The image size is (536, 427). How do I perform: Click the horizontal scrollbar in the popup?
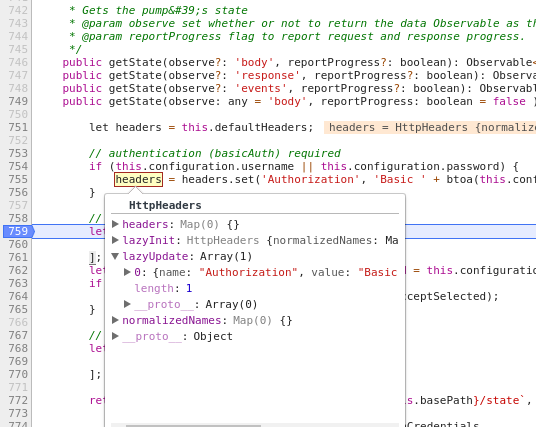193,425
